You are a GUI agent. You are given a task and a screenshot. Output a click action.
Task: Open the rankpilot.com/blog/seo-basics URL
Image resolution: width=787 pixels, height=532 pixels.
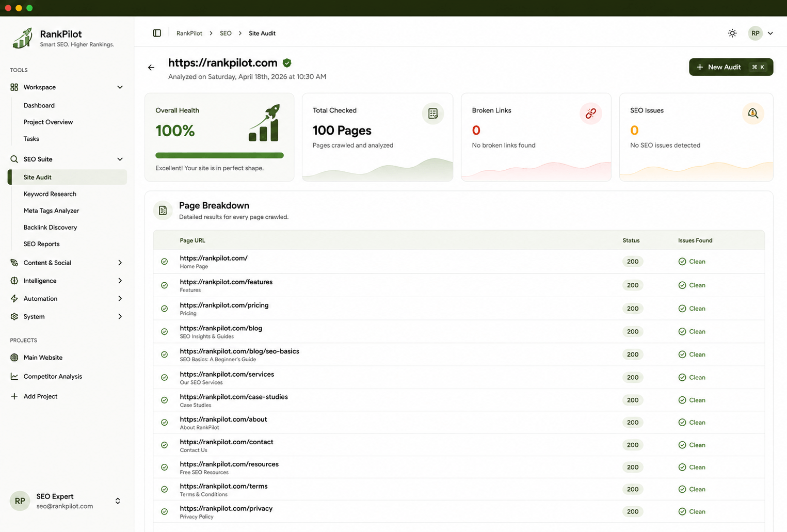(239, 351)
